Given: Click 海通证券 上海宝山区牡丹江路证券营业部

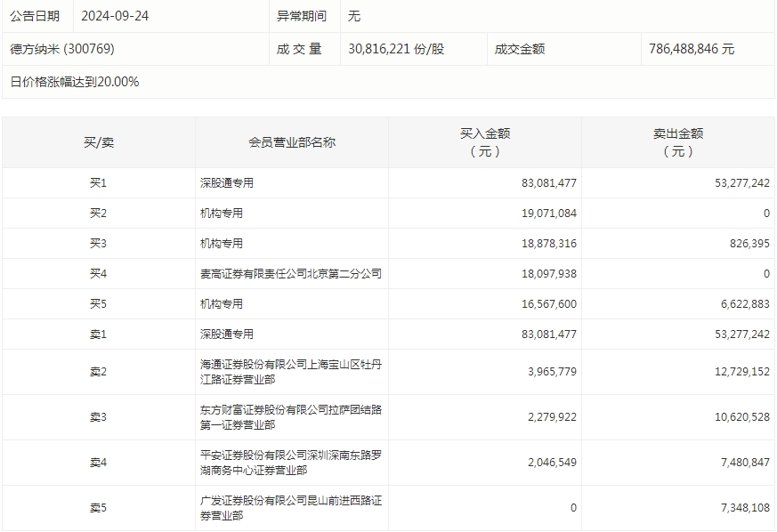Looking at the screenshot, I should 291,372.
